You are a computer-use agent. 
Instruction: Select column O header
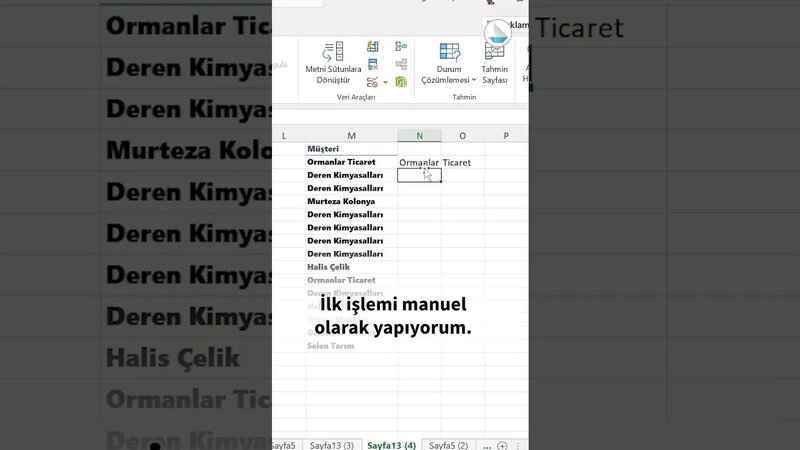coord(463,136)
